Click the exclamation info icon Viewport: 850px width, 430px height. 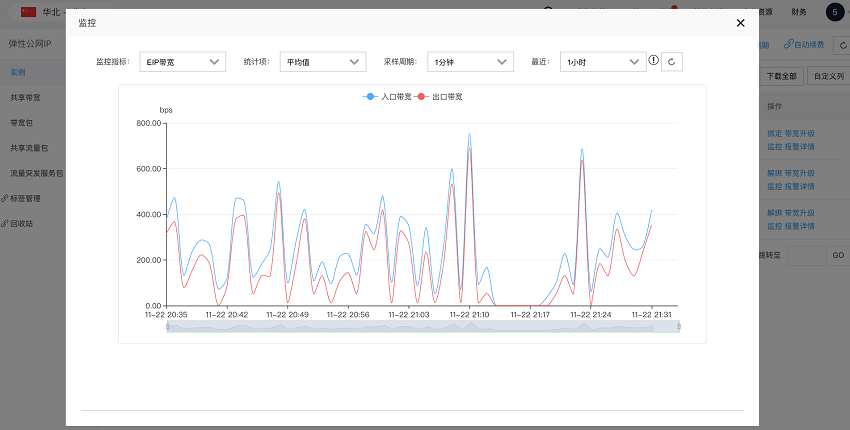point(654,60)
